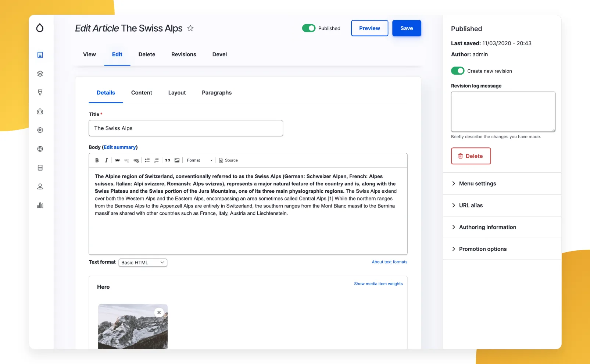Click the Drupal drop logo

point(40,28)
